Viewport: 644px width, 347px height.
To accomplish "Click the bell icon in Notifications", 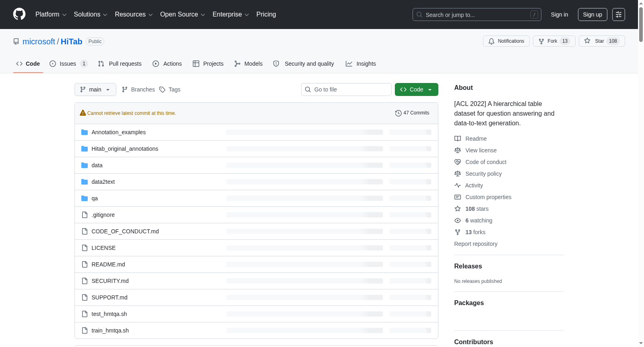I will click(491, 41).
